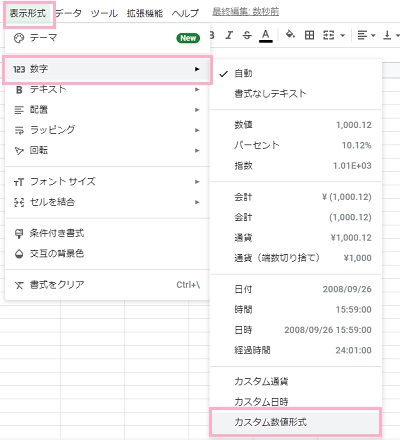Click the vertical align toolbar icon
The image size is (400, 440).
[387, 35]
